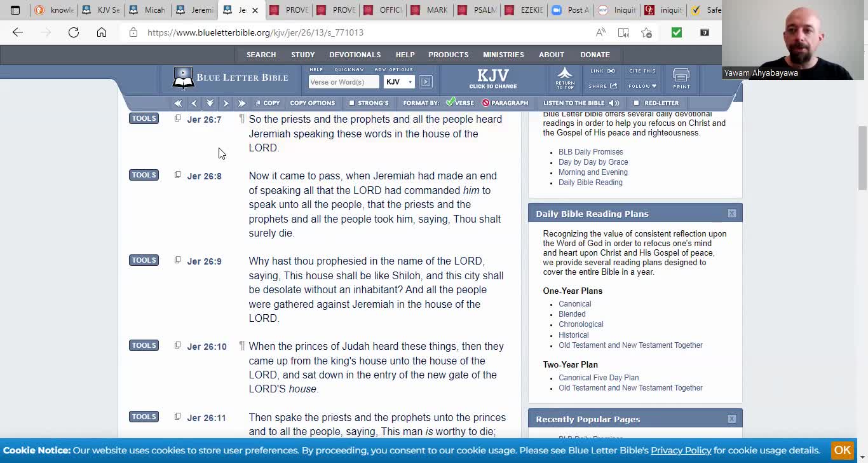
Task: Close the Daily Bible Reading Plans panel
Action: 731,214
